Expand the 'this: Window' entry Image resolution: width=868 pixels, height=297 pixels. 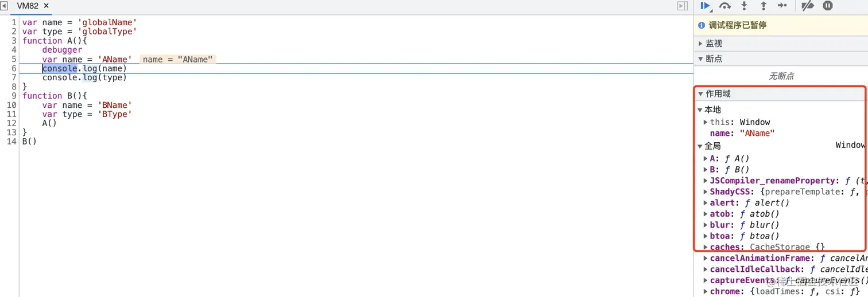706,122
